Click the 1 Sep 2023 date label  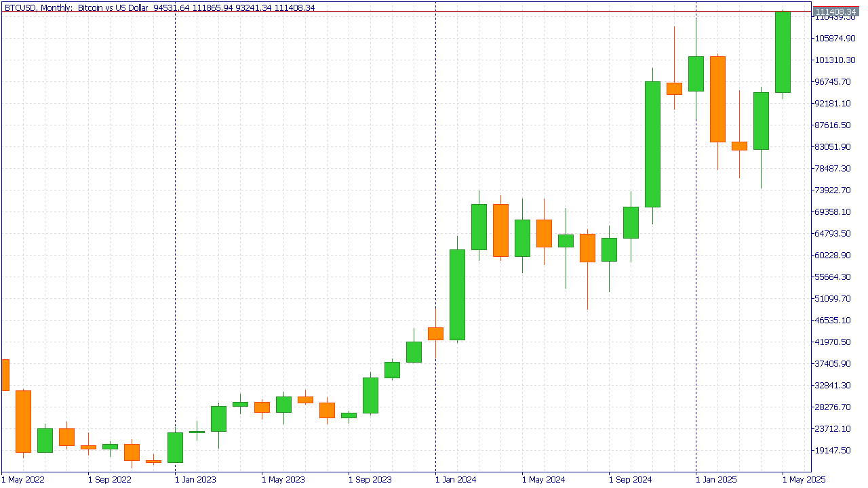pyautogui.click(x=369, y=479)
